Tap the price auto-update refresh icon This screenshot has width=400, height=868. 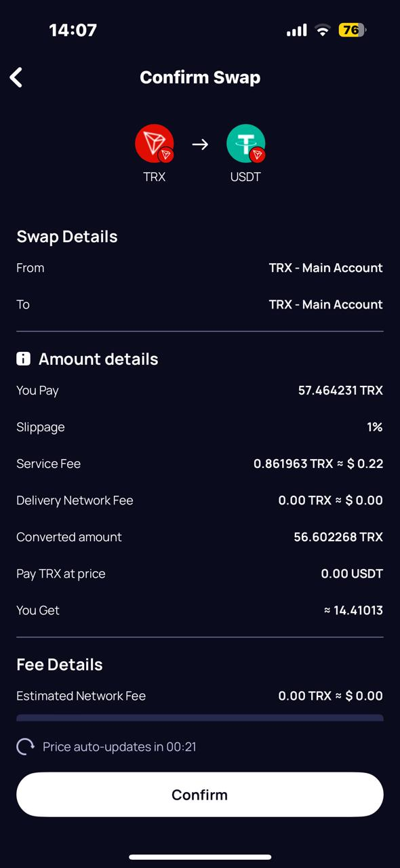pos(25,747)
